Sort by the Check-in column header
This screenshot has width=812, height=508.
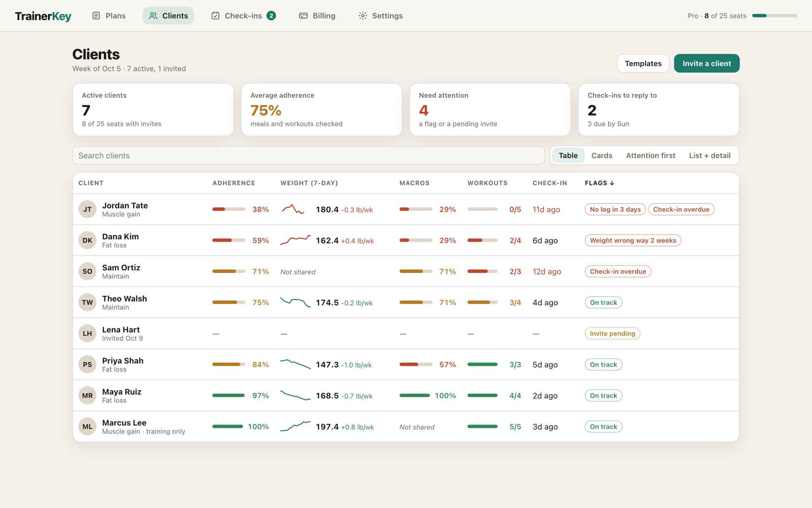550,183
